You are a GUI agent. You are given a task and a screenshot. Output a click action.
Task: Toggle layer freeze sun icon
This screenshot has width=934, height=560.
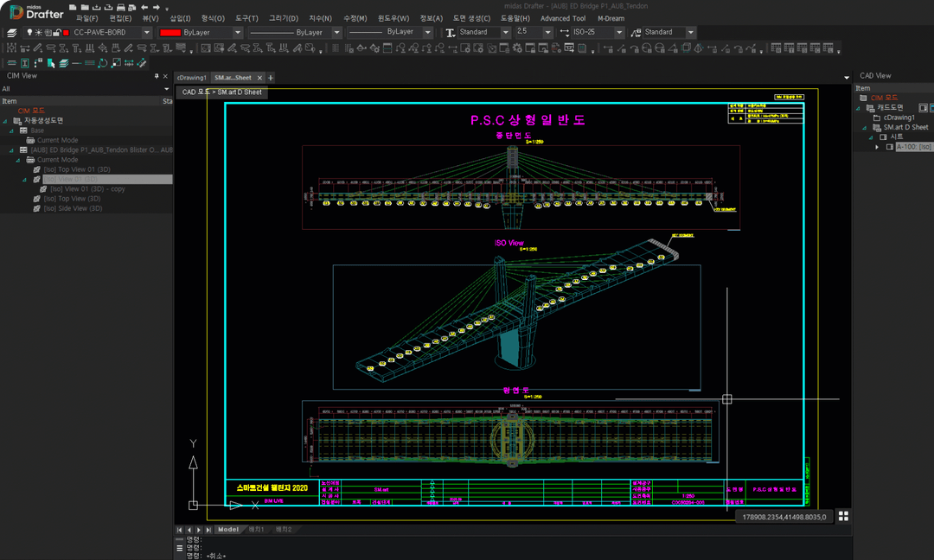(x=38, y=33)
